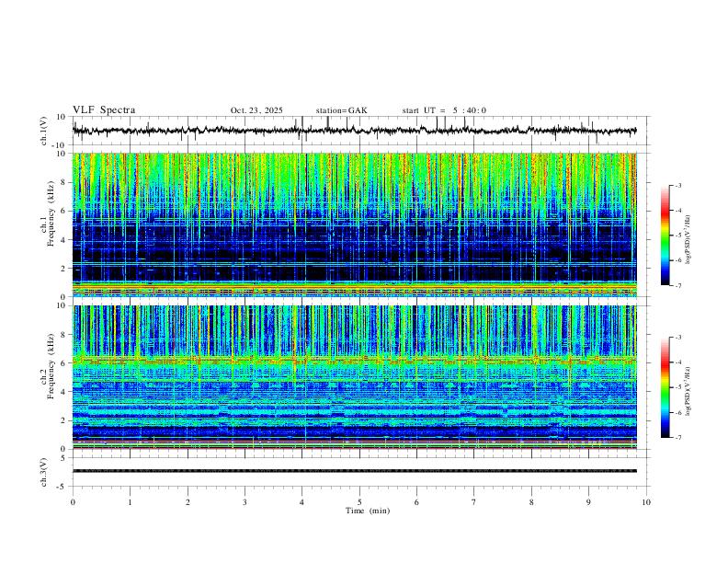This screenshot has width=728, height=563.
Task: Click time axis tick label "7"
Action: (474, 502)
